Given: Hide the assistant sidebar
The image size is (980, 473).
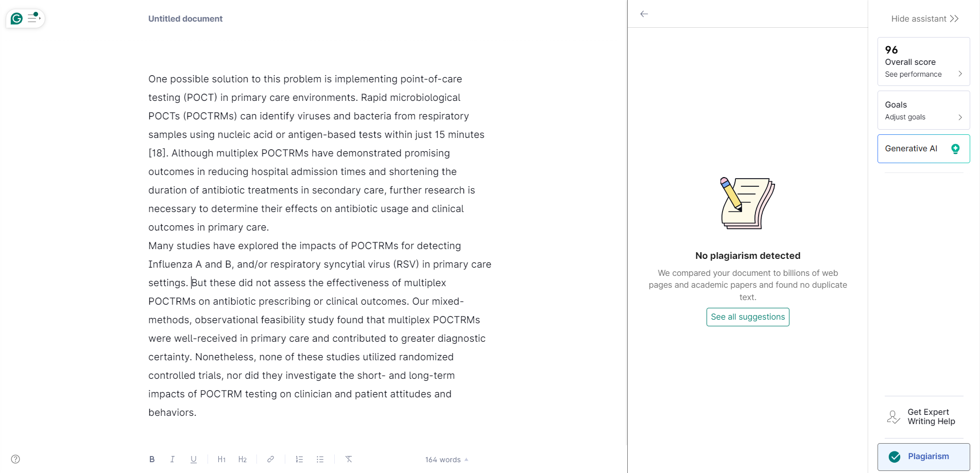Looking at the screenshot, I should tap(924, 19).
